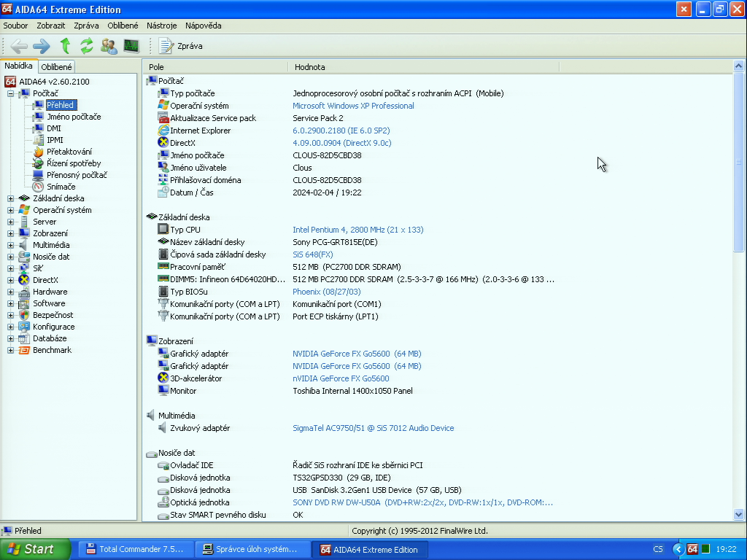Click the CS language indicator
The width and height of the screenshot is (747, 560).
click(658, 549)
